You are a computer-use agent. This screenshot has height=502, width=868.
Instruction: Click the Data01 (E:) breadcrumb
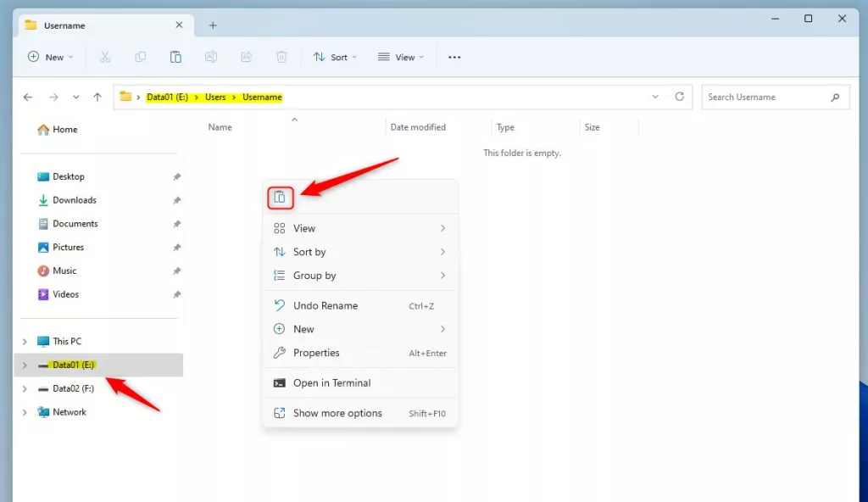[167, 97]
